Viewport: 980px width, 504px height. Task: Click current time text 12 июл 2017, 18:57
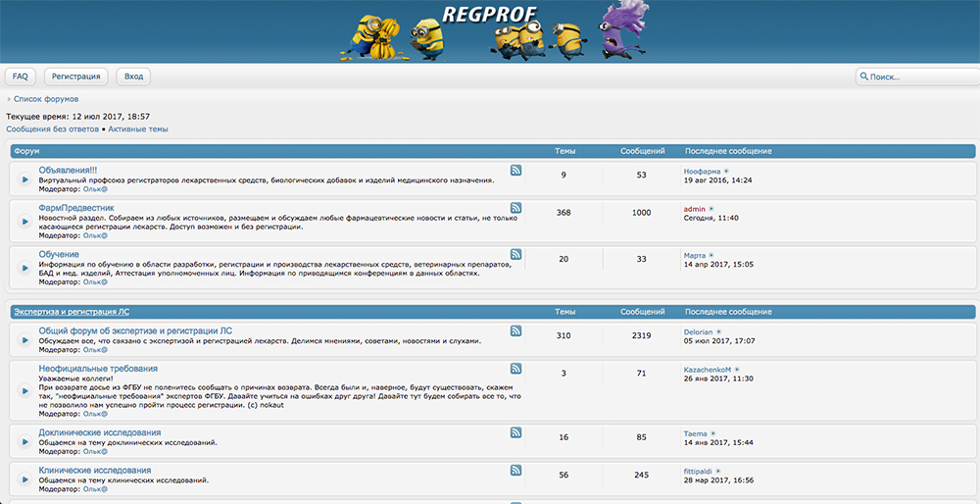coord(112,117)
